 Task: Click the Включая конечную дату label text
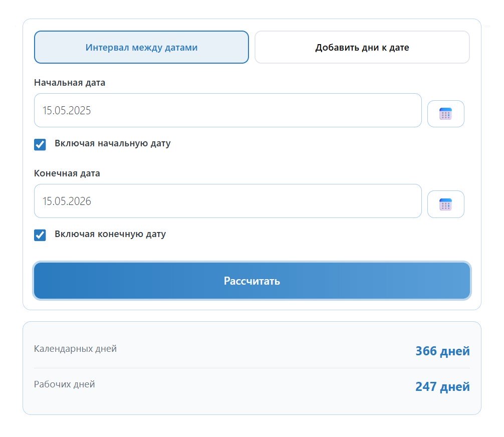110,234
